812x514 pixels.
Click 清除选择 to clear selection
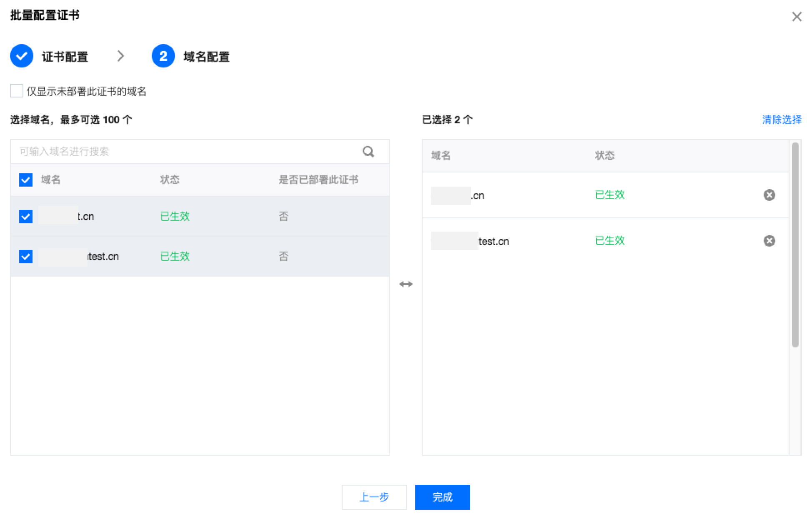coord(781,120)
